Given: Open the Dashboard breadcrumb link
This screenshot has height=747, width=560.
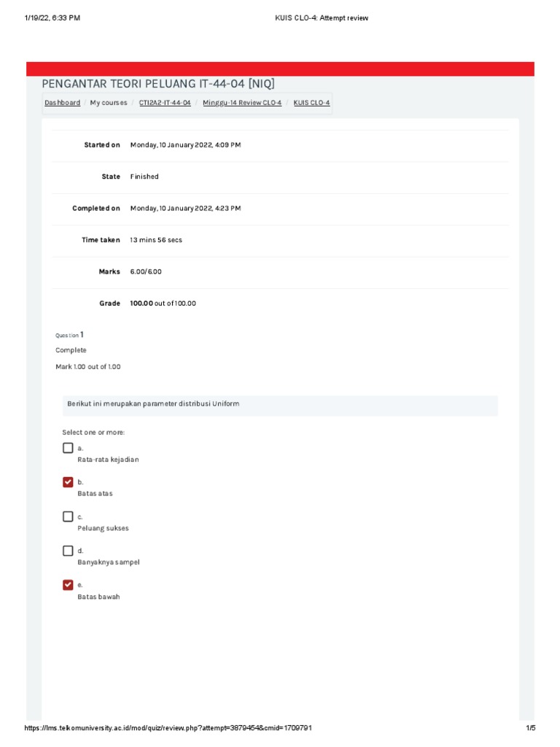Looking at the screenshot, I should click(62, 103).
